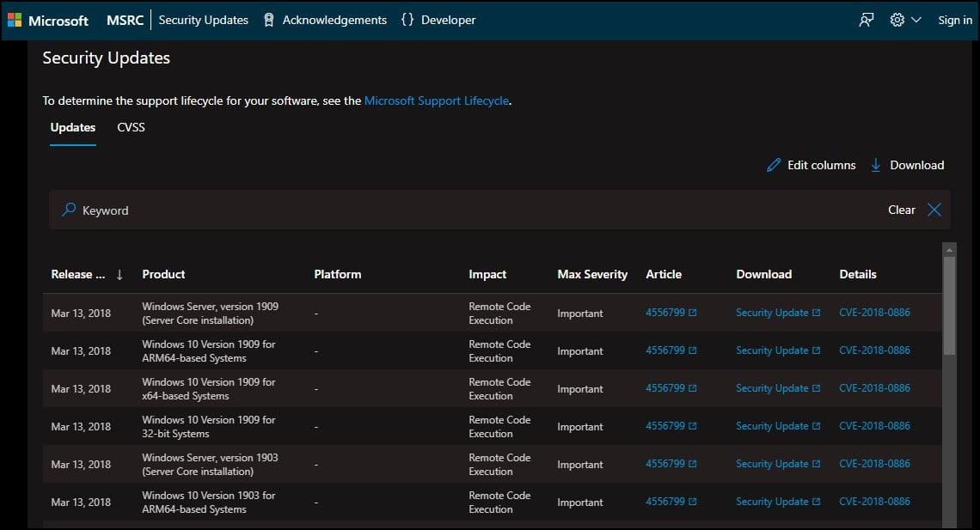
Task: Click Sign in
Action: coord(955,20)
